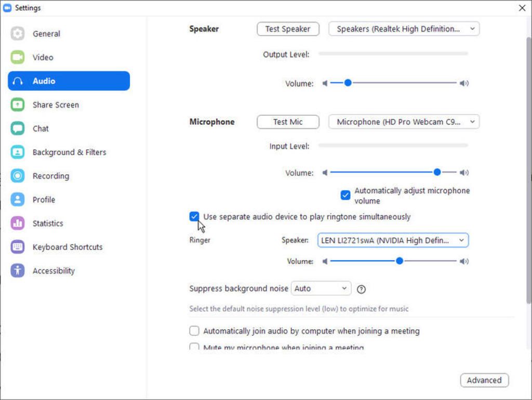Go to Background & Filters settings
The height and width of the screenshot is (400, 532).
[x=69, y=152]
